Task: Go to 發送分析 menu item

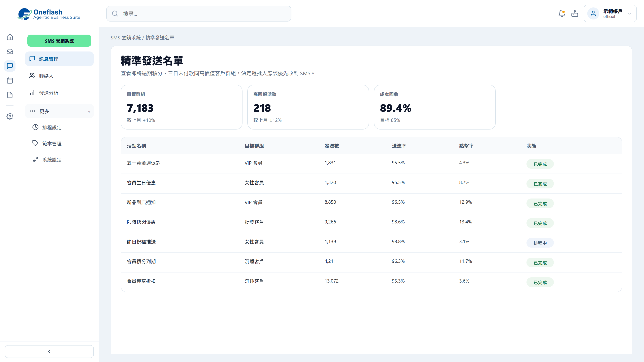Action: pos(59,93)
